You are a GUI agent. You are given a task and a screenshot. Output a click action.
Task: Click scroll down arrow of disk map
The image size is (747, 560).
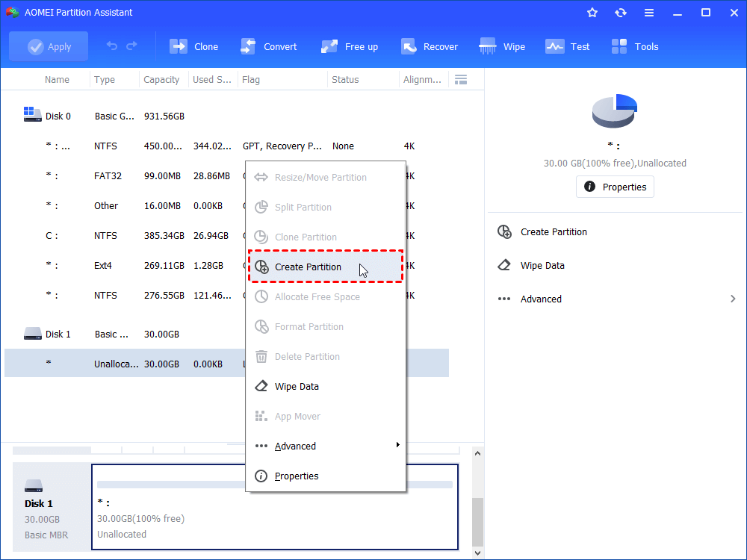(x=478, y=553)
